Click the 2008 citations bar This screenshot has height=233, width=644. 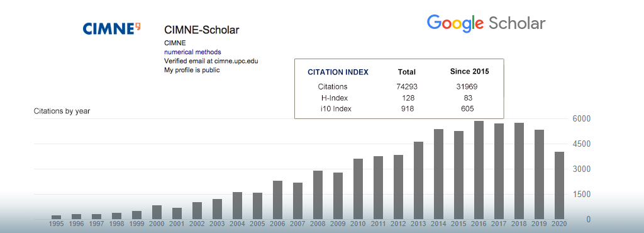(318, 195)
